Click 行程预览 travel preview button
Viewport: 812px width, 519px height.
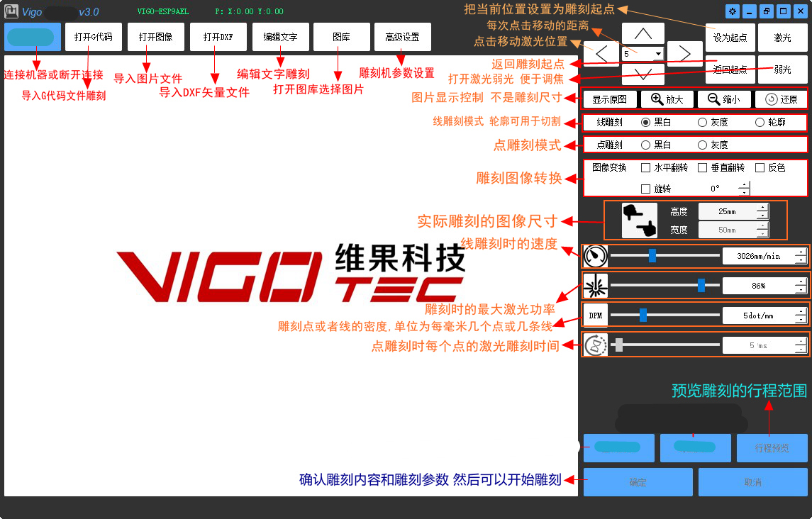772,448
